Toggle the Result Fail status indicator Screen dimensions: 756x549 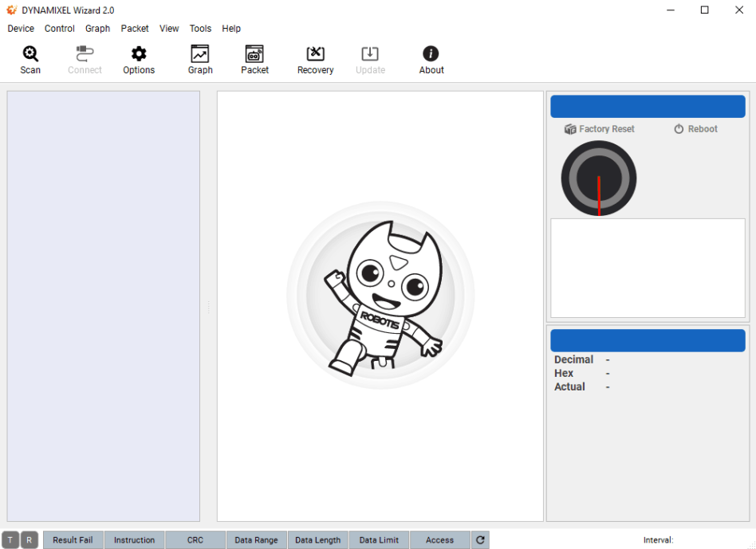pyautogui.click(x=73, y=539)
